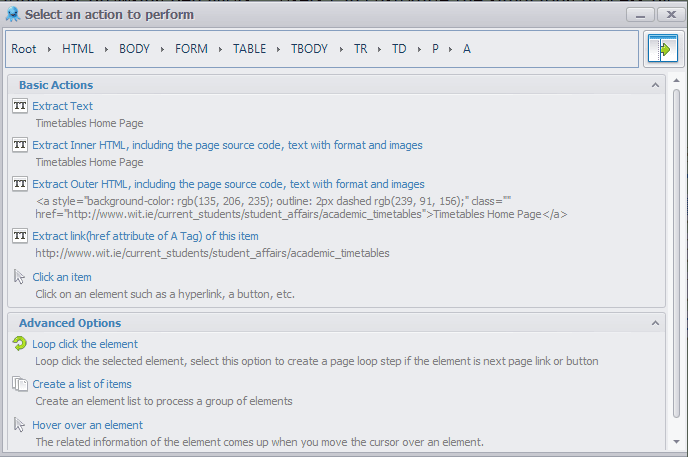The width and height of the screenshot is (688, 457).
Task: Expand the arrow after Root breadcrumb
Action: tap(49, 49)
